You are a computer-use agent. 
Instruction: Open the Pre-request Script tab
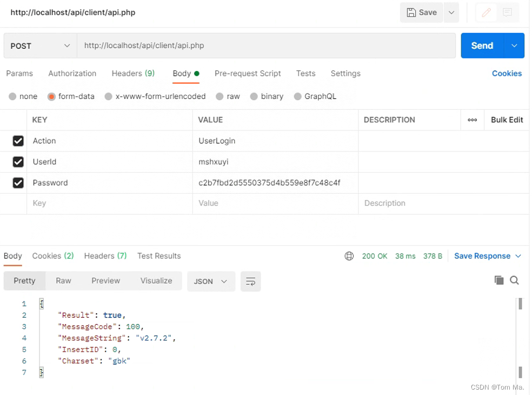pyautogui.click(x=248, y=74)
